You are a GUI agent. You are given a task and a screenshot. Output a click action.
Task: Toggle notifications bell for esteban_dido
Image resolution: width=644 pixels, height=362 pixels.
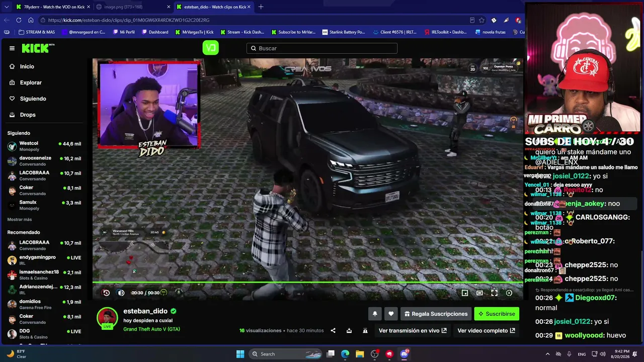[375, 314]
